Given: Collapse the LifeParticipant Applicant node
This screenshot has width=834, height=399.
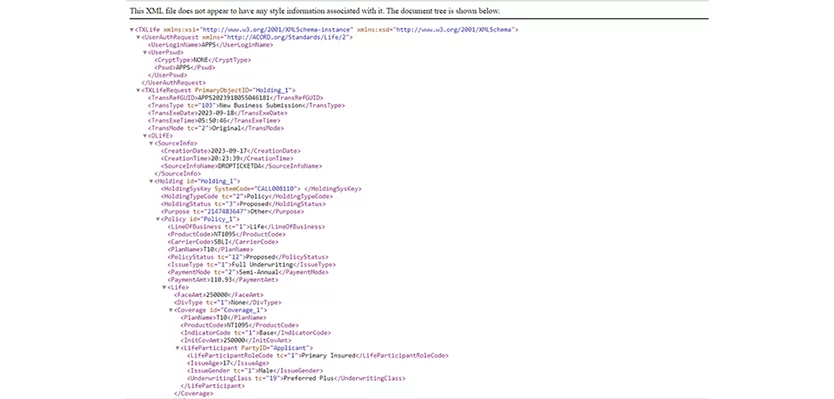Looking at the screenshot, I should point(177,348).
